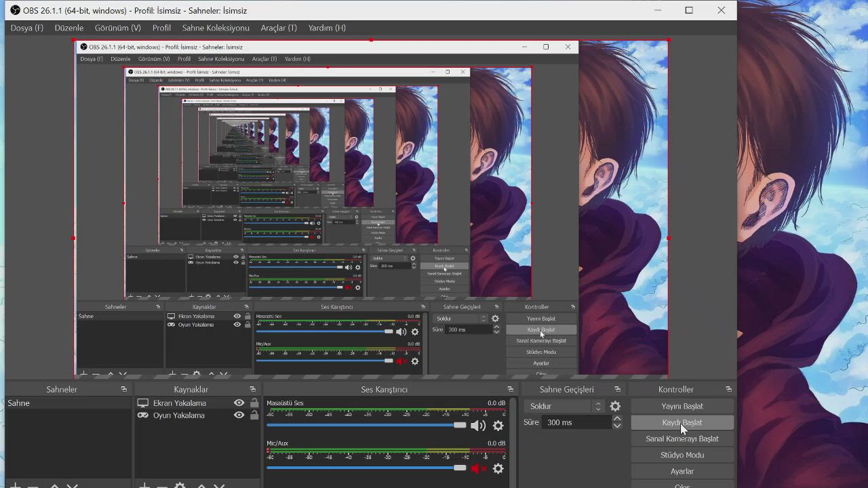Open the Soldur transition dropdown

pyautogui.click(x=564, y=406)
